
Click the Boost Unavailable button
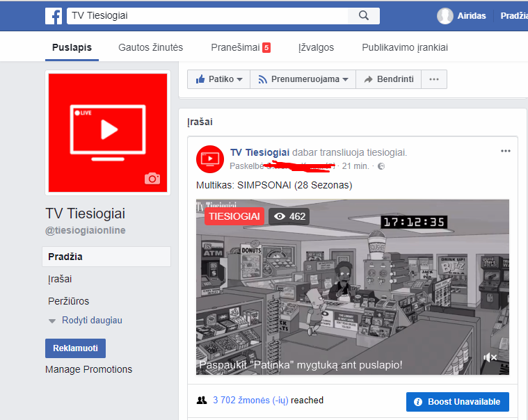coord(458,402)
